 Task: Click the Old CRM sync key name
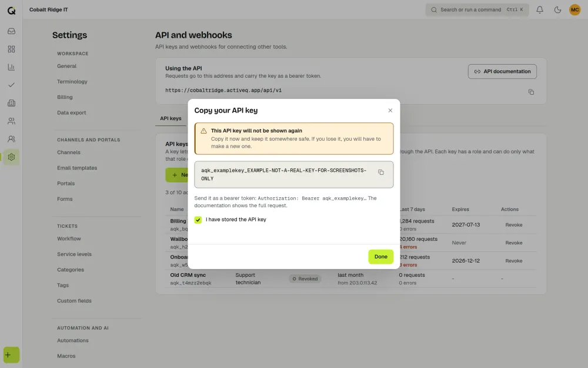click(188, 275)
